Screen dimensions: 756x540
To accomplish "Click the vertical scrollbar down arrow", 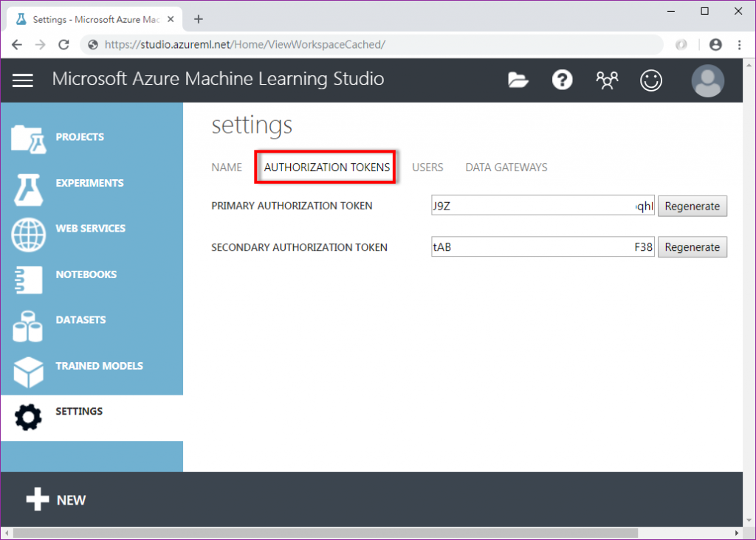I will (x=749, y=521).
